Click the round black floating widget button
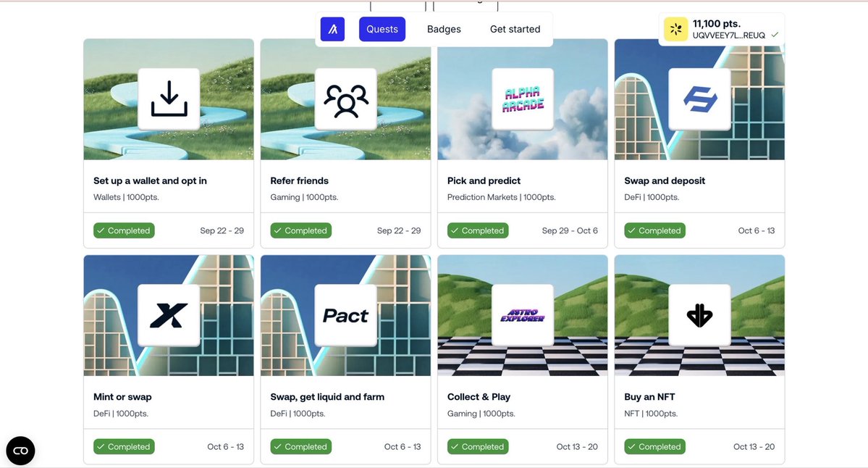Image resolution: width=868 pixels, height=468 pixels. pyautogui.click(x=20, y=451)
